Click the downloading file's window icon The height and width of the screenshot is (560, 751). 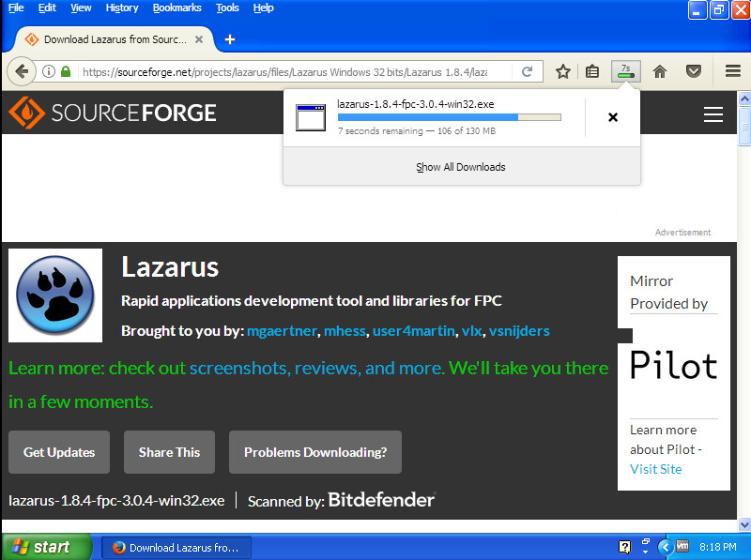(x=311, y=117)
